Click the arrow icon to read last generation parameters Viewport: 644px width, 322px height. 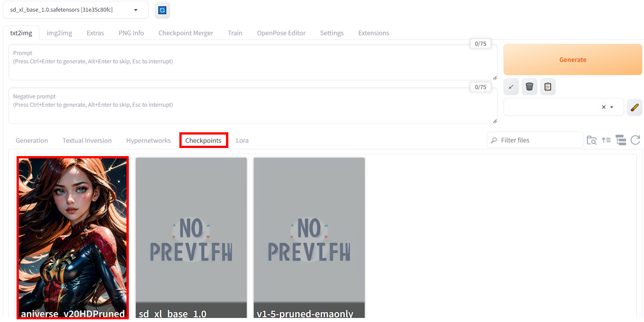point(511,87)
